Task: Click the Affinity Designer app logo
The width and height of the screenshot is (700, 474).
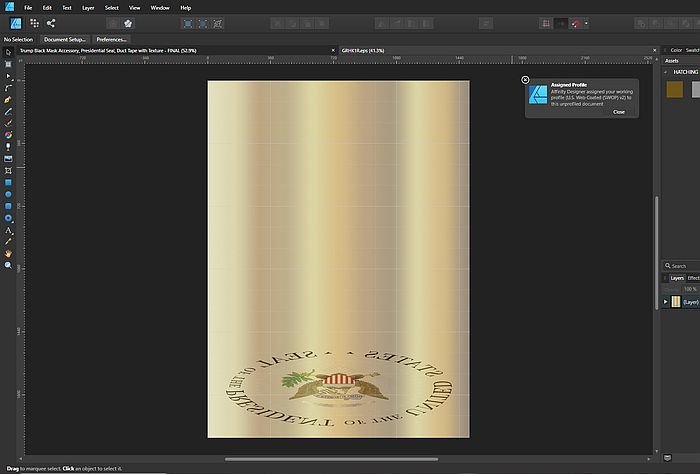Action: [9, 7]
